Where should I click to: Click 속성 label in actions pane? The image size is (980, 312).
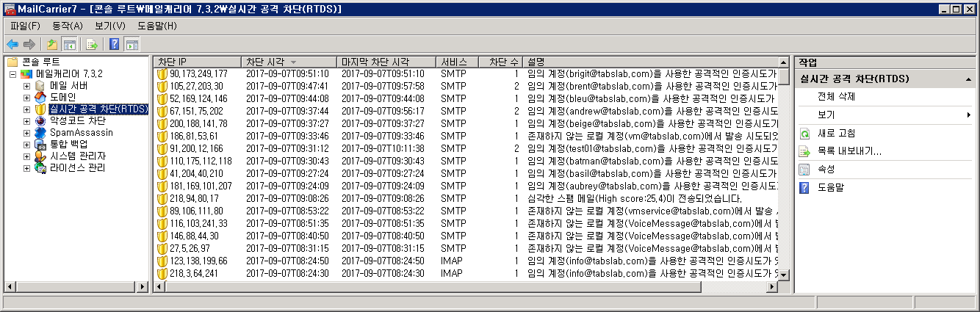point(826,170)
